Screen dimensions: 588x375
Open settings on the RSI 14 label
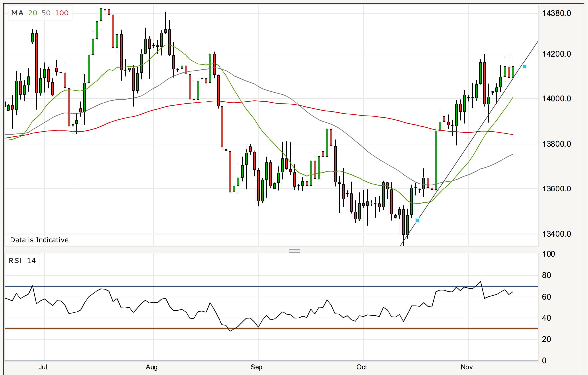point(22,261)
